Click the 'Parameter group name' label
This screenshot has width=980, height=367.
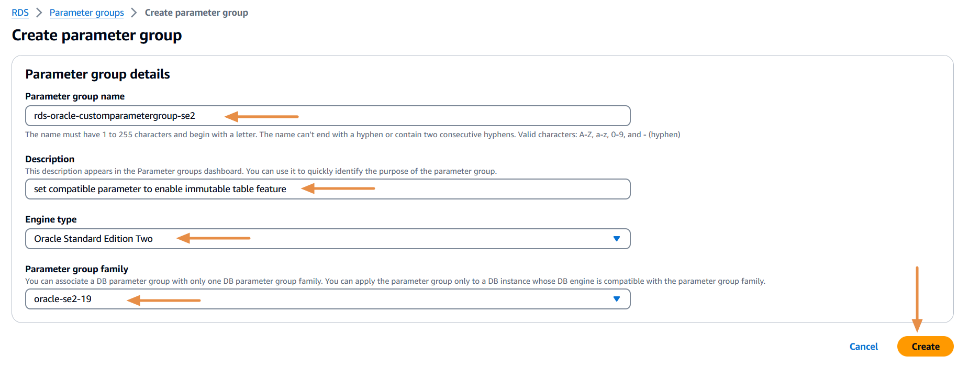[75, 96]
